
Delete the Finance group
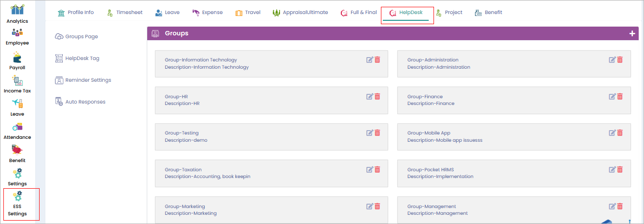(620, 96)
